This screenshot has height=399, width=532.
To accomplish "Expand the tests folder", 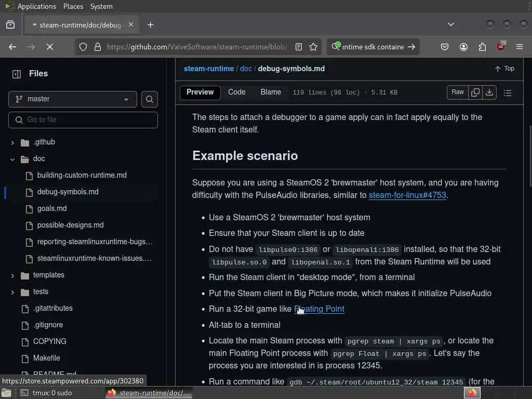I will pyautogui.click(x=12, y=292).
